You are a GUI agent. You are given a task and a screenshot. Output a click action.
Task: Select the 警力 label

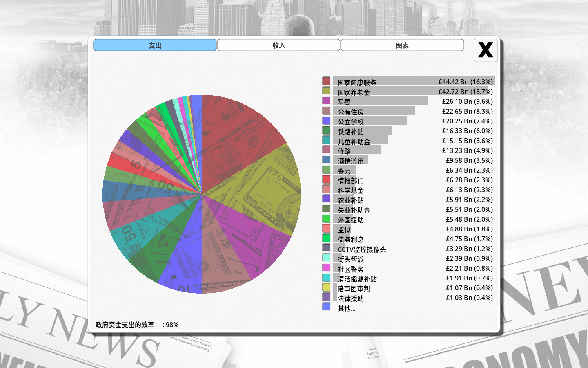tap(344, 171)
